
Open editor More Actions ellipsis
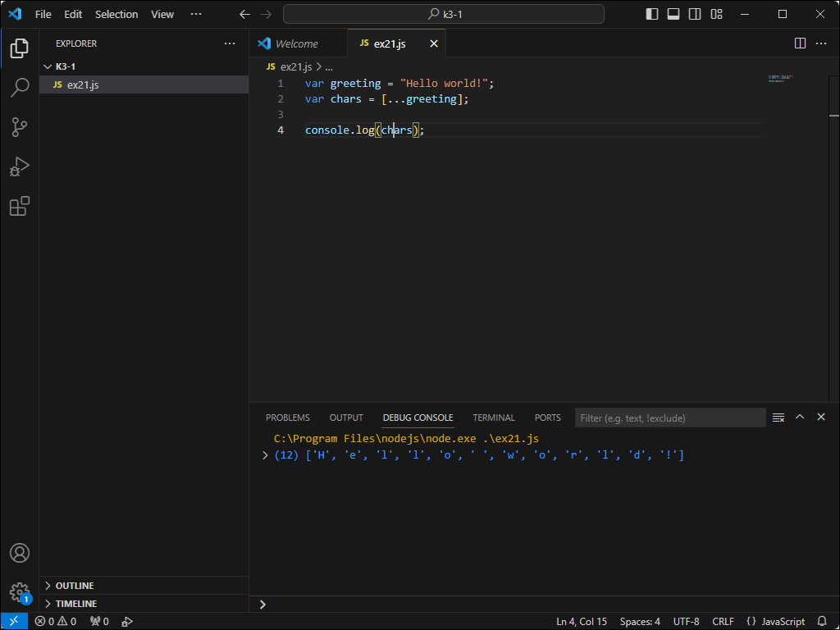point(820,43)
